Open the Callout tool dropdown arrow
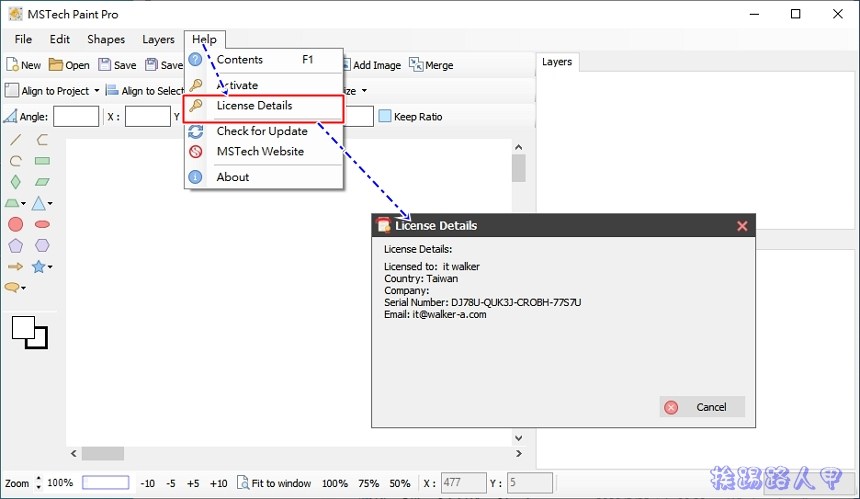The height and width of the screenshot is (499, 860). [24, 288]
